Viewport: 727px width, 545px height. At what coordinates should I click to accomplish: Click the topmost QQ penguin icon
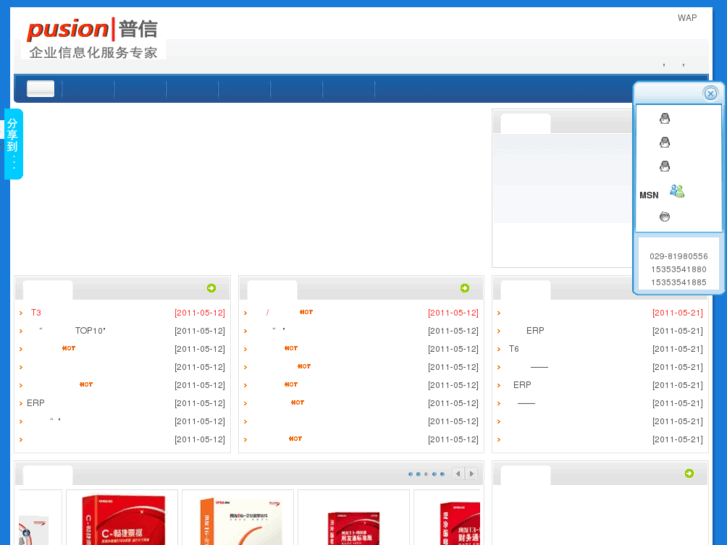click(664, 118)
